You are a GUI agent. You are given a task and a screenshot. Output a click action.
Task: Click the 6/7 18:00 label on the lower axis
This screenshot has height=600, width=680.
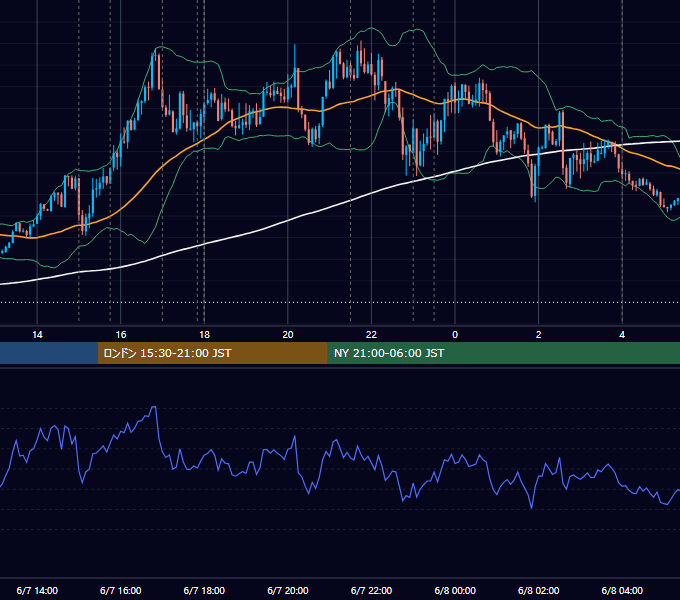pos(204,590)
